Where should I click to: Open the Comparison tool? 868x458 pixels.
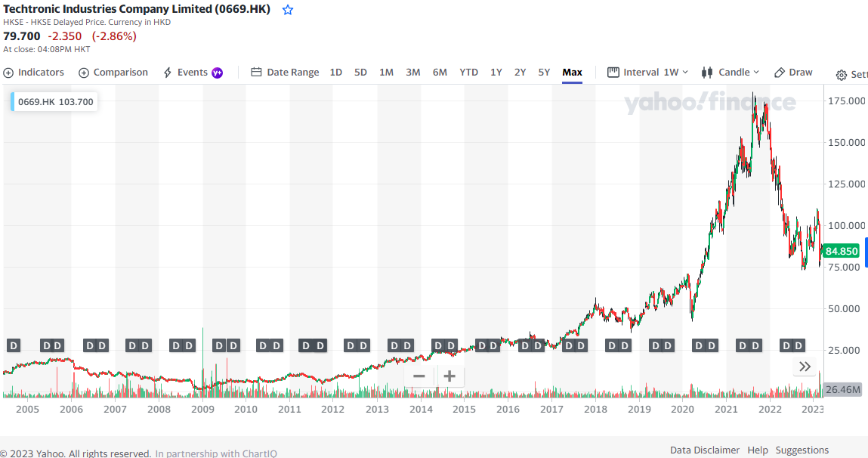[x=113, y=73]
